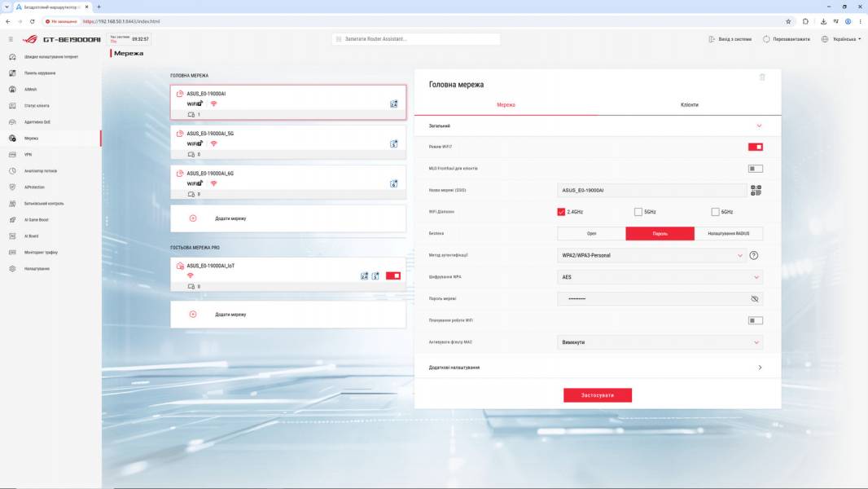
Task: Switch to the Клієнти tab
Action: pyautogui.click(x=689, y=104)
